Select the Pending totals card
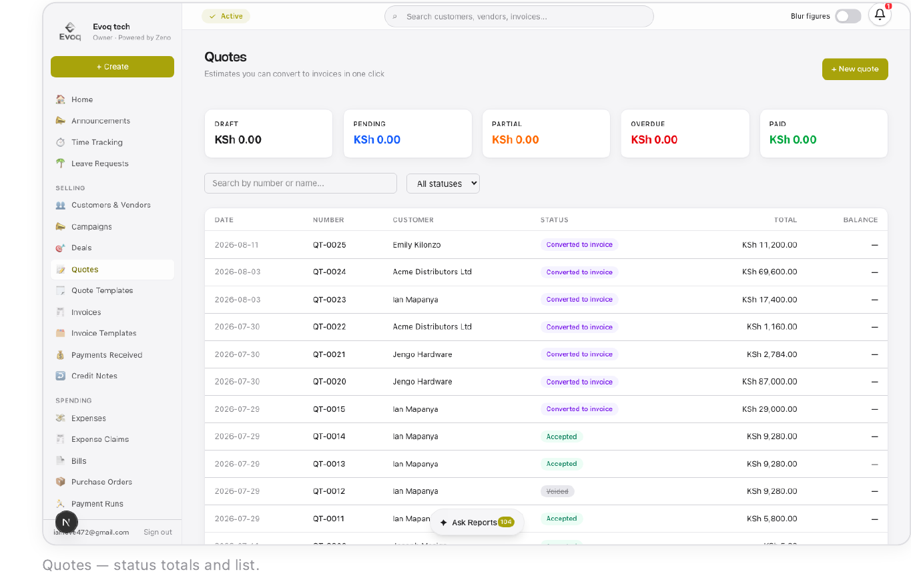The width and height of the screenshot is (911, 588). point(407,133)
